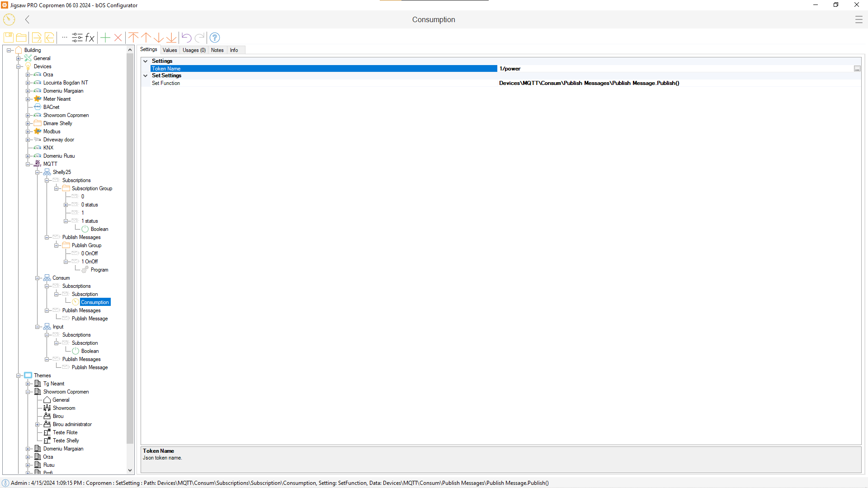868x488 pixels.
Task: Click the red X delete icon
Action: click(118, 38)
